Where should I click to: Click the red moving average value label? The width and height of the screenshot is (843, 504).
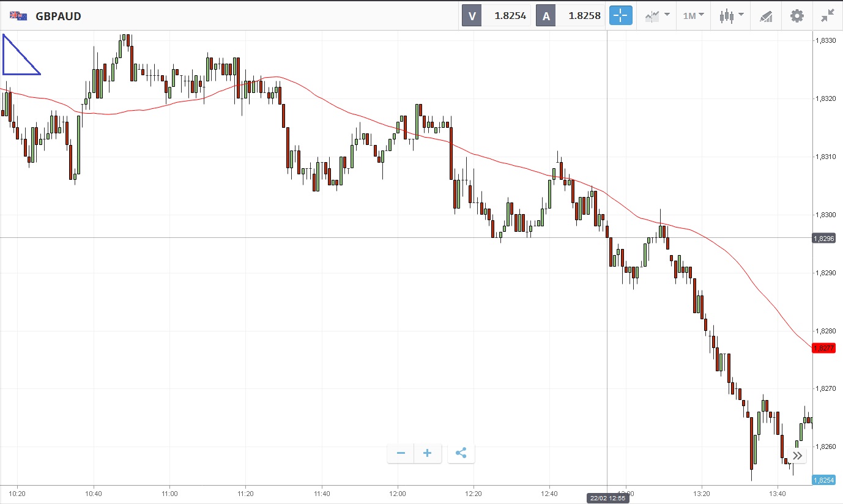pyautogui.click(x=823, y=348)
